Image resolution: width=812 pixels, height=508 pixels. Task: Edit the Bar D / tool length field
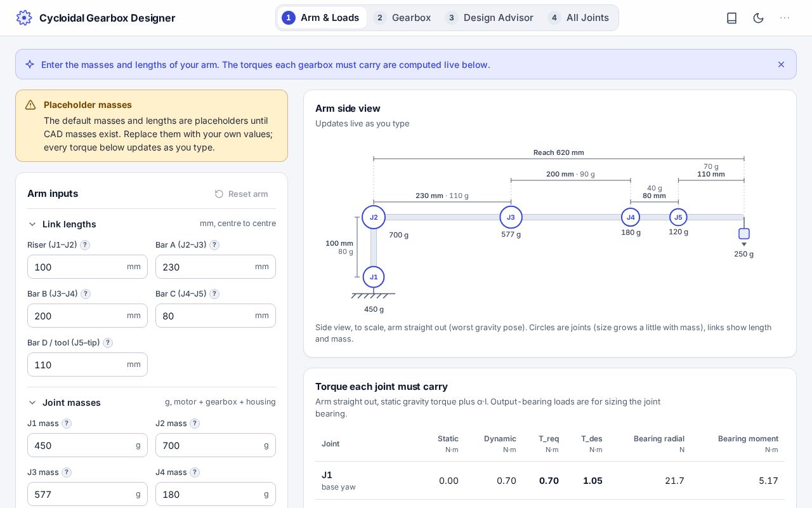(x=88, y=364)
